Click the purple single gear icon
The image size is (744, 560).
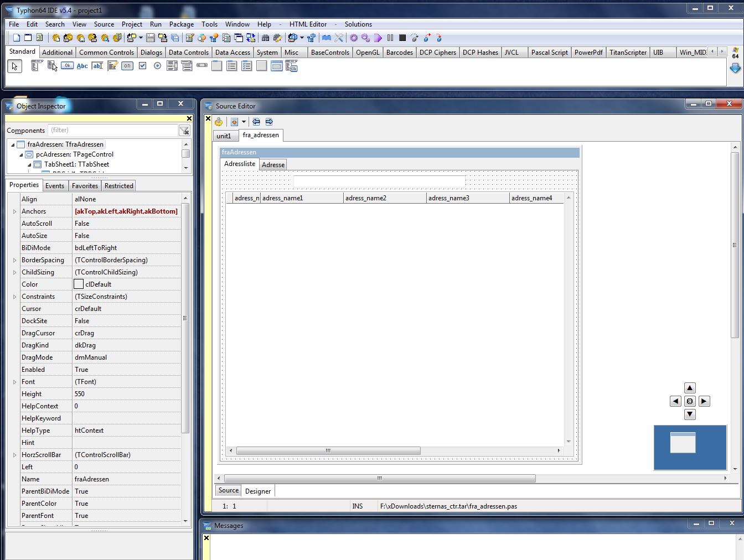[354, 38]
